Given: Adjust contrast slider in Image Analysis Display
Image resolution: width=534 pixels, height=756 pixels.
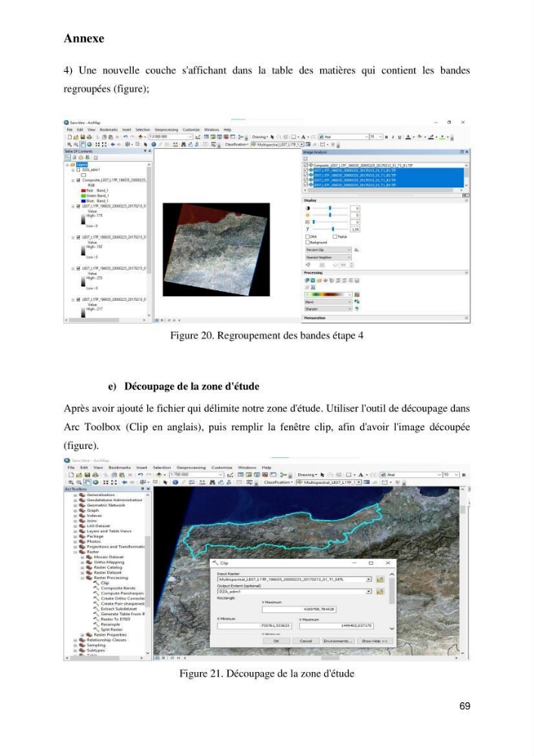Looking at the screenshot, I should (330, 209).
